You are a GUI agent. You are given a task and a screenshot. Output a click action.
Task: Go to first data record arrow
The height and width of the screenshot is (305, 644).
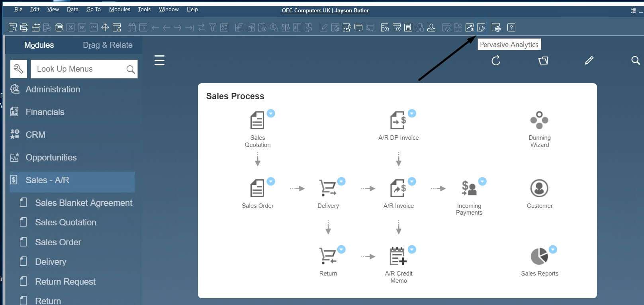point(155,27)
